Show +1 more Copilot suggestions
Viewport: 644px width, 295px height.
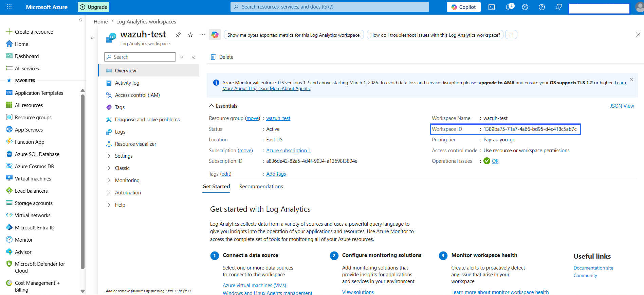(x=511, y=35)
